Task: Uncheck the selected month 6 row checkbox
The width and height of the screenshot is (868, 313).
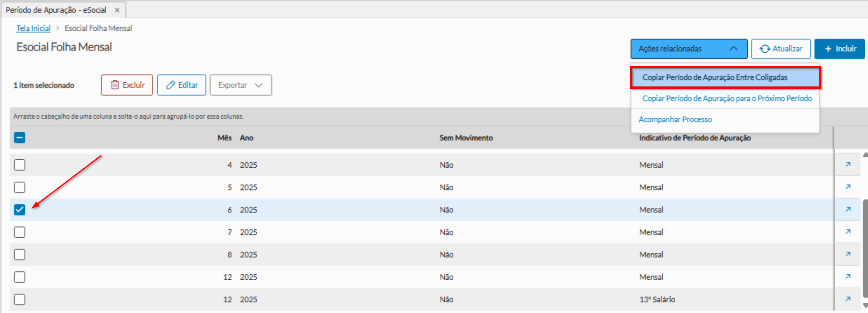Action: point(20,210)
